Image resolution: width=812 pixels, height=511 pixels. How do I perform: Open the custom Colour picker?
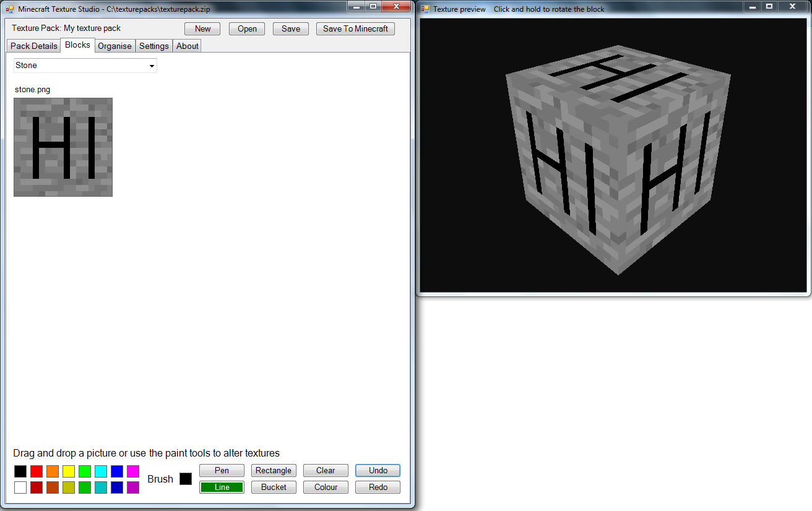tap(326, 487)
